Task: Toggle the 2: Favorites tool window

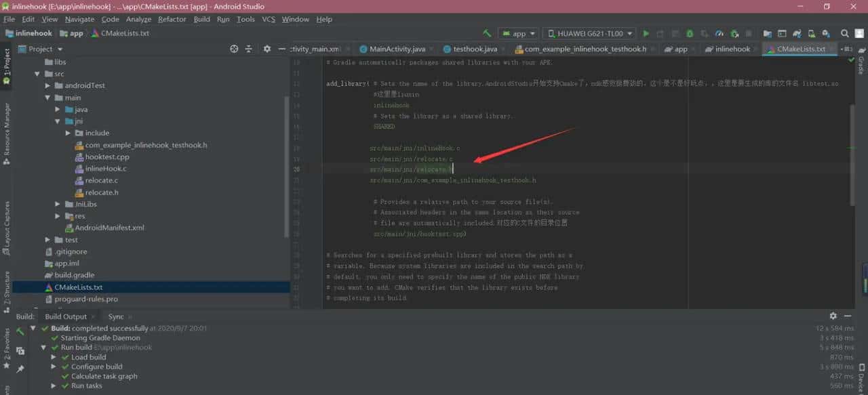Action: 6,347
